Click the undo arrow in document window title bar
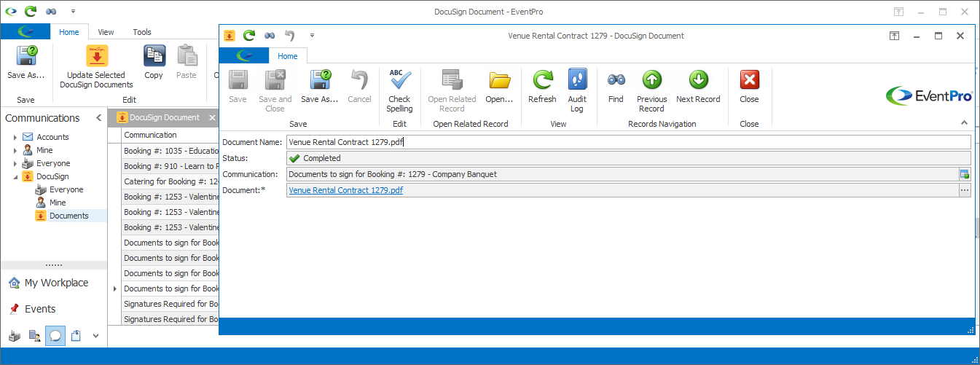Image resolution: width=980 pixels, height=365 pixels. pyautogui.click(x=290, y=35)
